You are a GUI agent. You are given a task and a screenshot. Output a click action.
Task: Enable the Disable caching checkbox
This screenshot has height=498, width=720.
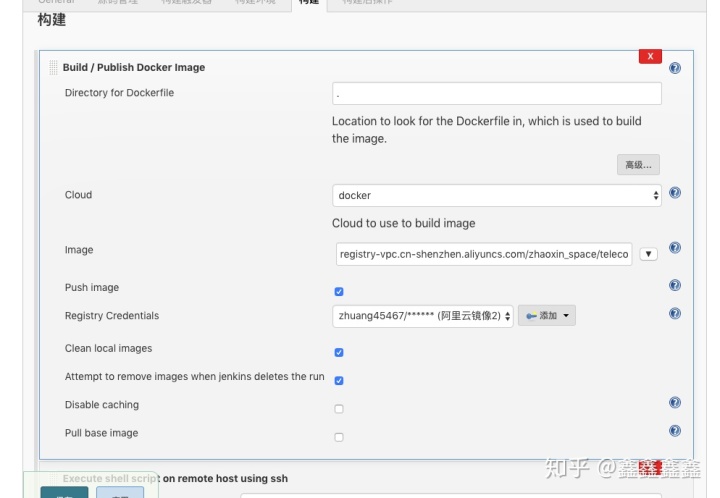(339, 408)
